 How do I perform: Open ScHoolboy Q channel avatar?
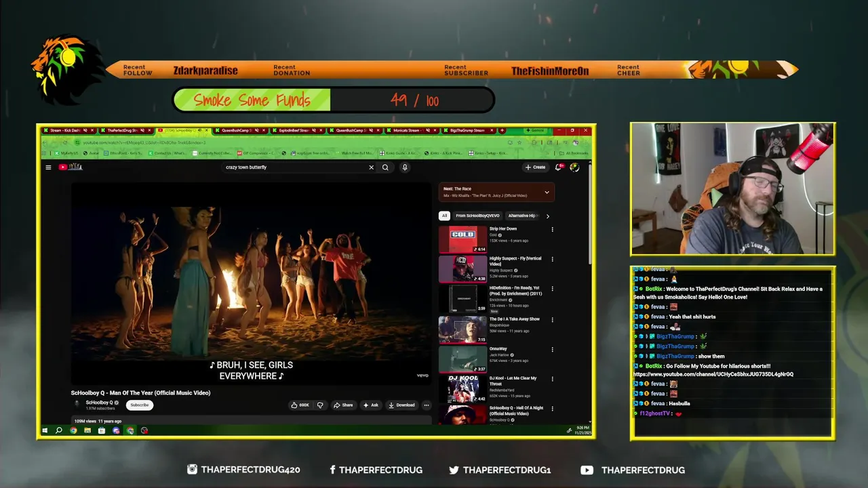tap(77, 404)
